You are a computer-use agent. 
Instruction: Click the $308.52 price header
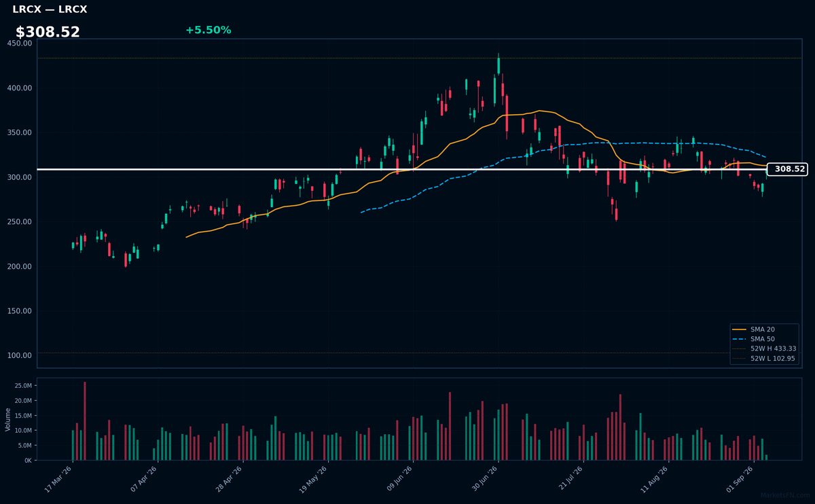(x=48, y=32)
